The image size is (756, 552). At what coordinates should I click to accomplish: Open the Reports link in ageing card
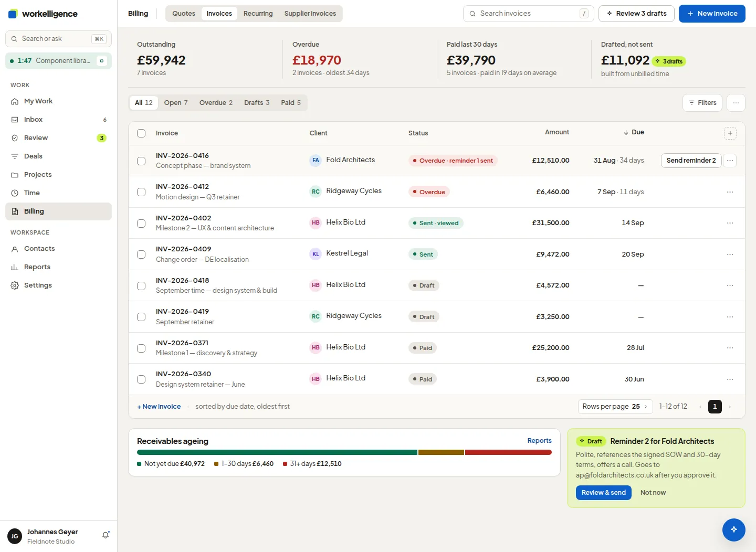[x=539, y=441]
